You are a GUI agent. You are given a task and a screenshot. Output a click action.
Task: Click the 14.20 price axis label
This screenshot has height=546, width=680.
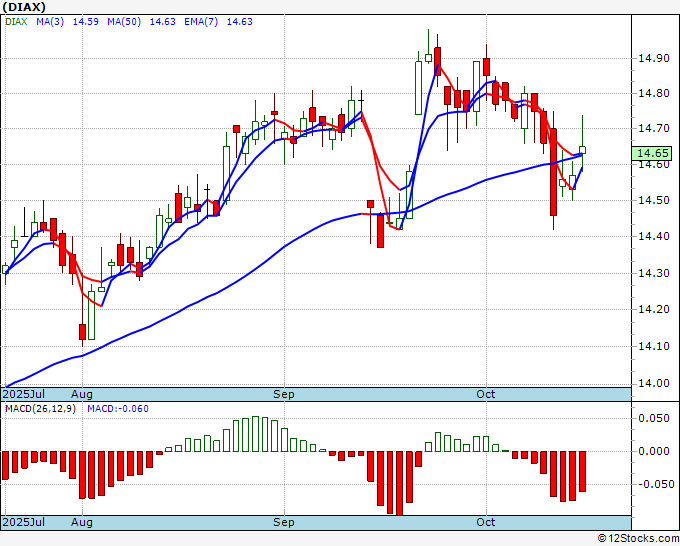click(x=653, y=309)
